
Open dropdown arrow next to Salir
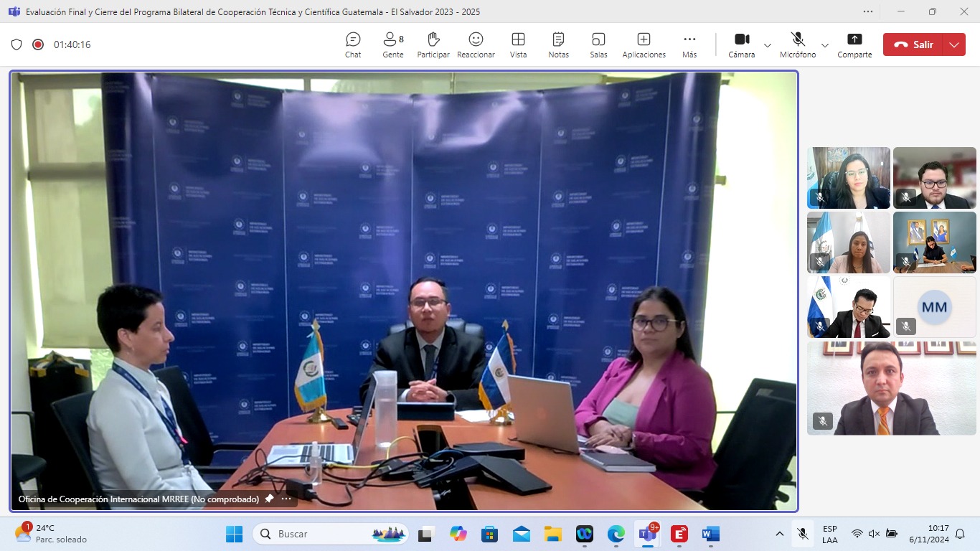point(953,44)
